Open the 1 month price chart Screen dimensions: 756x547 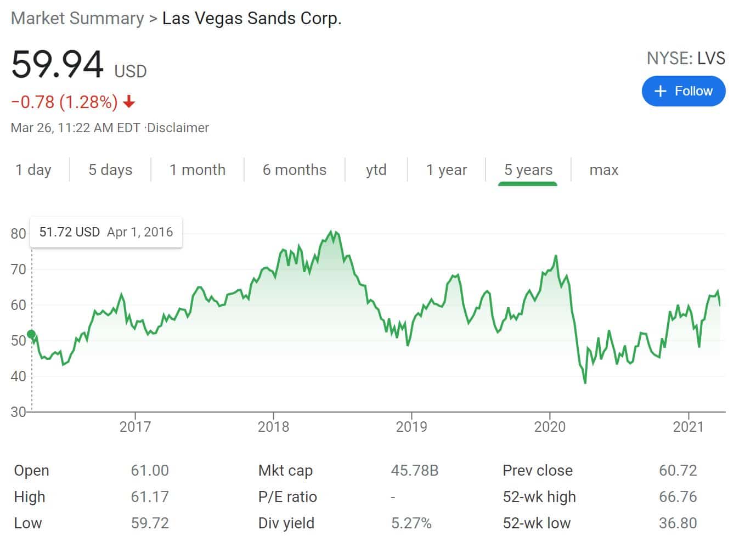point(198,170)
